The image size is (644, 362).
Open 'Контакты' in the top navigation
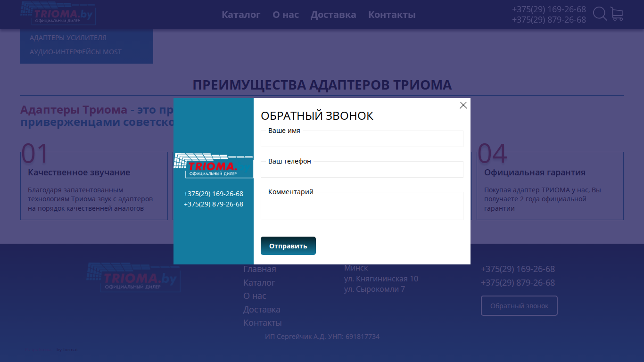(392, 15)
